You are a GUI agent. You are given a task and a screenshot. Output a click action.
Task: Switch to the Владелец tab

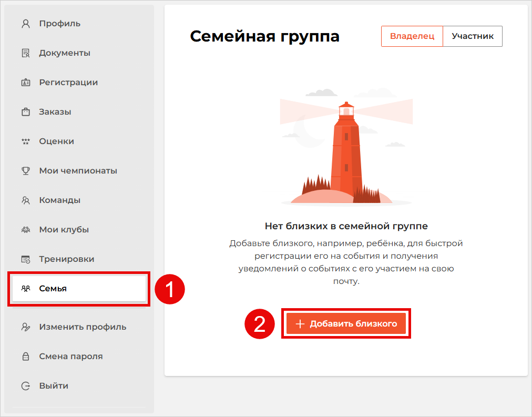click(412, 36)
